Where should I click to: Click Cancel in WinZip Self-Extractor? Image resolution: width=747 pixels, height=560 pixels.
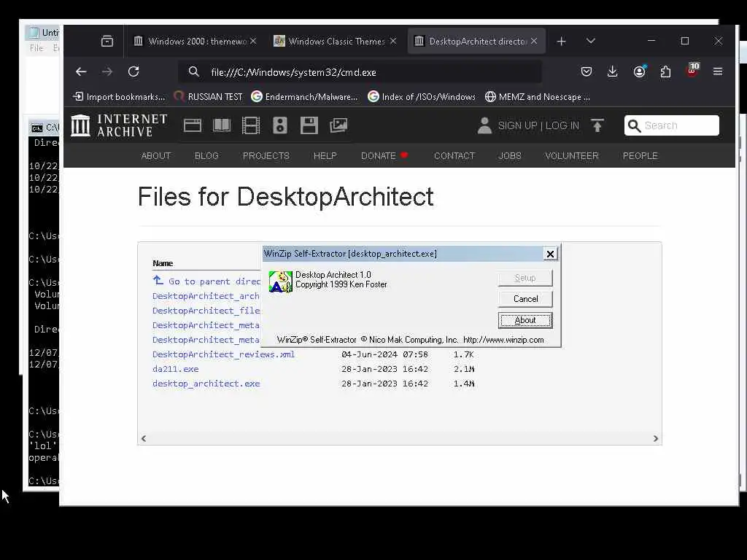point(525,299)
